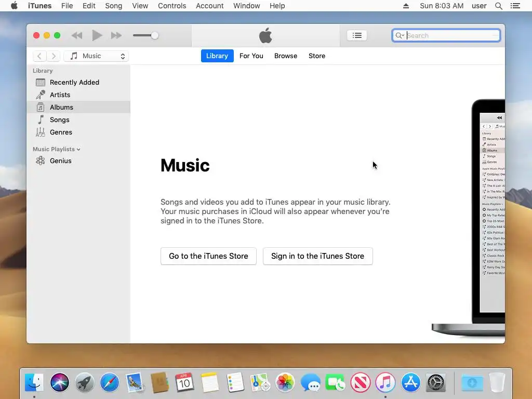532x399 pixels.
Task: Open the Up Next list button
Action: point(356,35)
